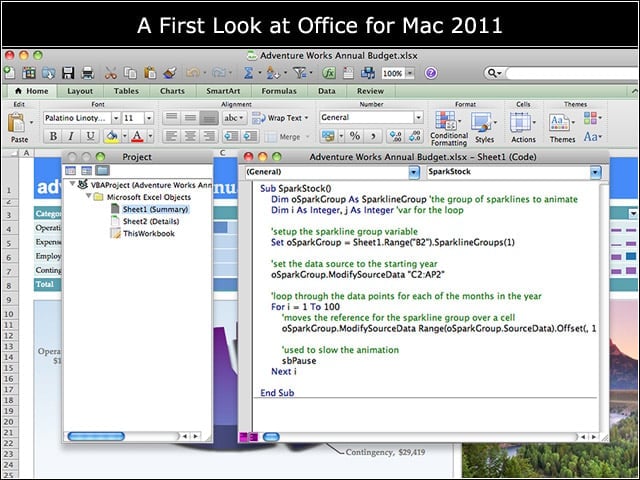The height and width of the screenshot is (480, 640).
Task: Click the Save floppy disk icon
Action: 68,73
